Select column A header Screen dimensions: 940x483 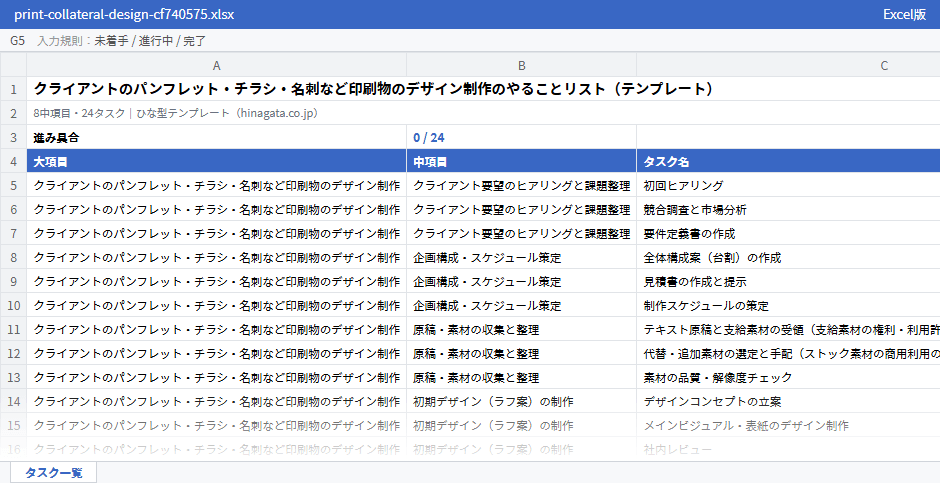(x=216, y=65)
